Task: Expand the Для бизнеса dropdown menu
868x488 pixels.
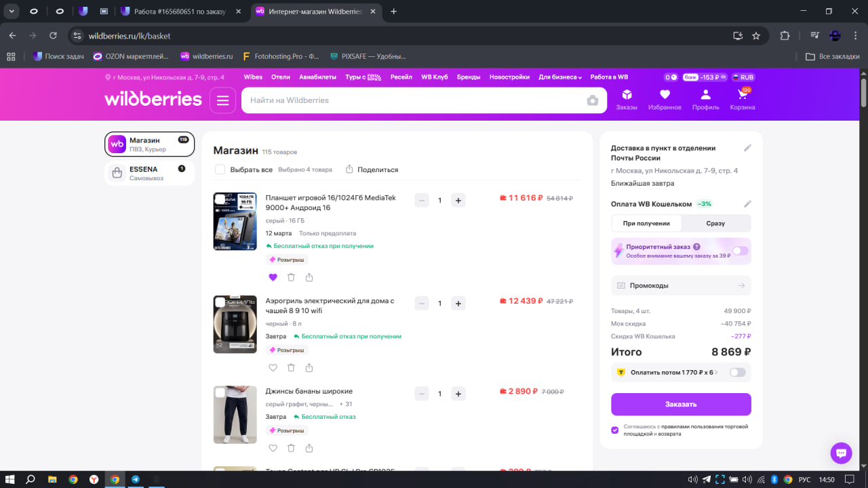Action: pyautogui.click(x=560, y=77)
